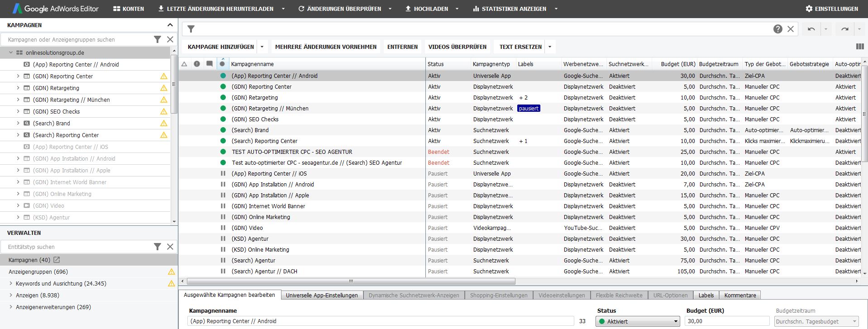
Task: Click warning icon beside Anzeigengruppen (696)
Action: pyautogui.click(x=171, y=272)
